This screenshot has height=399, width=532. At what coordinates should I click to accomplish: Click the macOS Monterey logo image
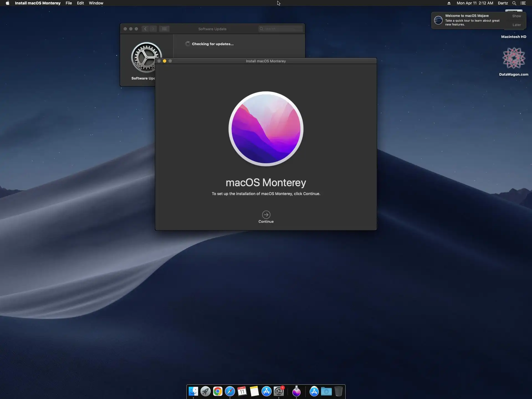click(266, 129)
